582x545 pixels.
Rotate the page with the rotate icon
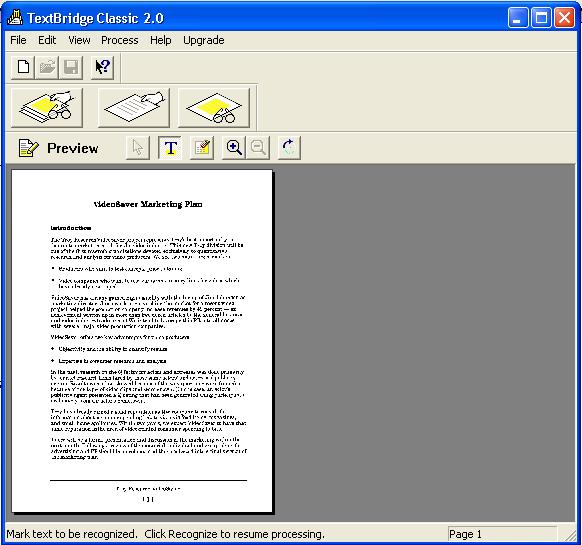pyautogui.click(x=289, y=148)
